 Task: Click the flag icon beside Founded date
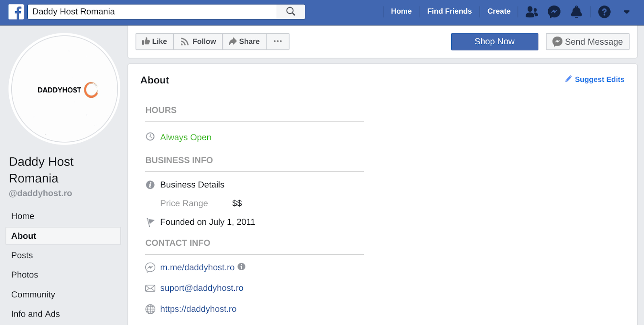[151, 222]
